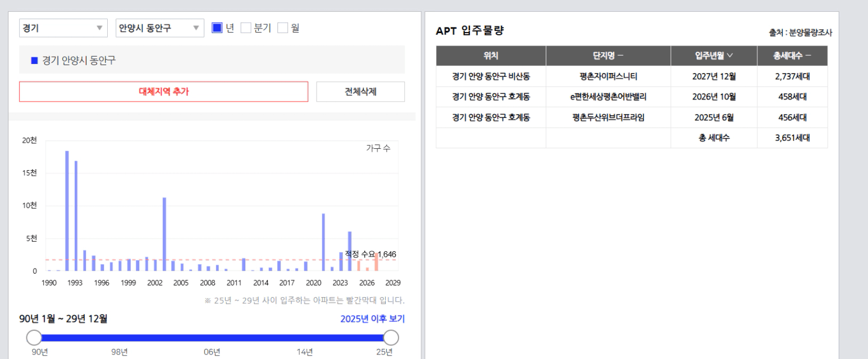Image resolution: width=868 pixels, height=359 pixels.
Task: Click the 456세대 household count cell
Action: pos(792,117)
